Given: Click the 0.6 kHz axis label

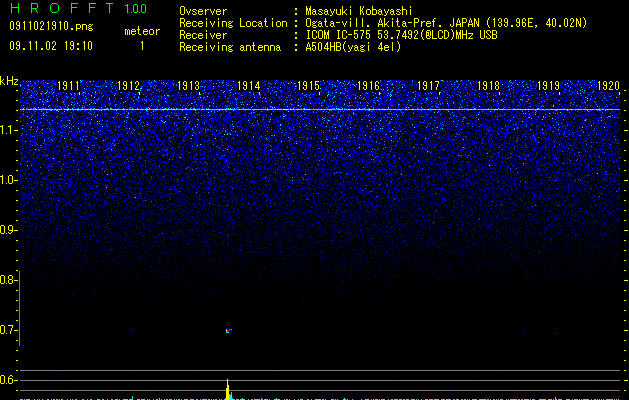Looking at the screenshot, I should click(8, 380).
